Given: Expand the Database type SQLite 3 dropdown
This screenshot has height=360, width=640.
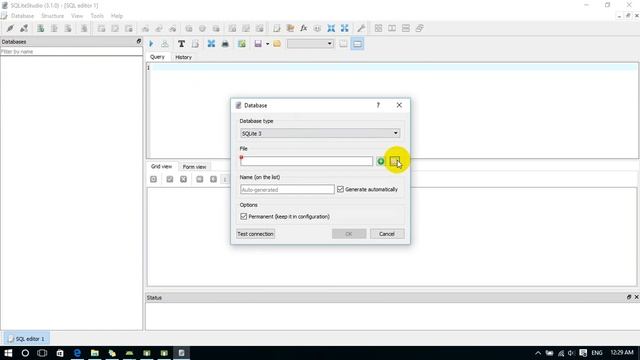Looking at the screenshot, I should pos(320,133).
